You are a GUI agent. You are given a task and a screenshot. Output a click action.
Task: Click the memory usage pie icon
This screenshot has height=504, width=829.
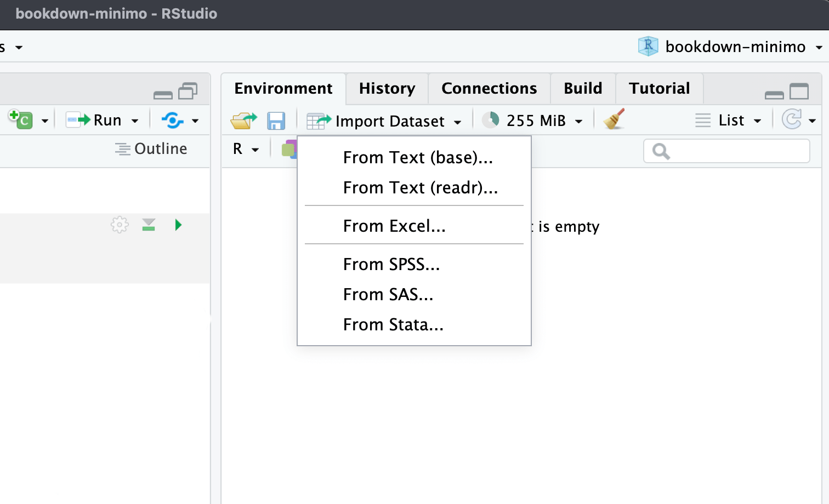tap(490, 120)
